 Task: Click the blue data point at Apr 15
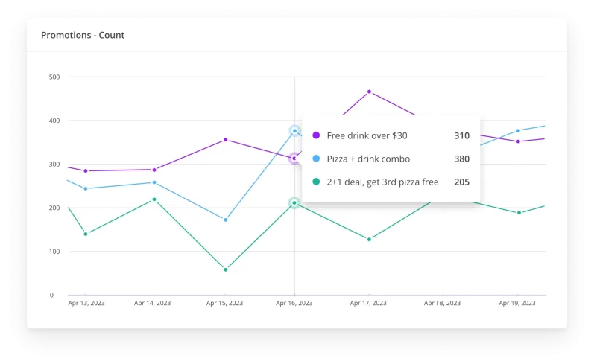click(x=225, y=220)
